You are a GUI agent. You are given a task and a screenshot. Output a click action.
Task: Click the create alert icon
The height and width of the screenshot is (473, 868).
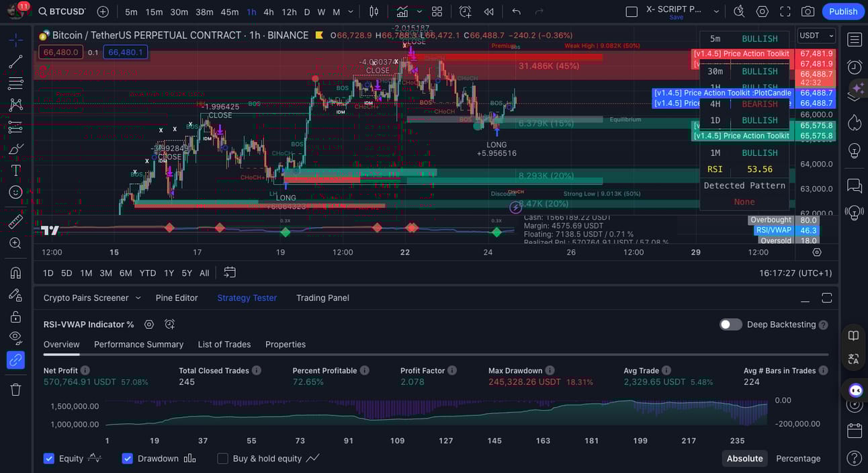coord(465,11)
